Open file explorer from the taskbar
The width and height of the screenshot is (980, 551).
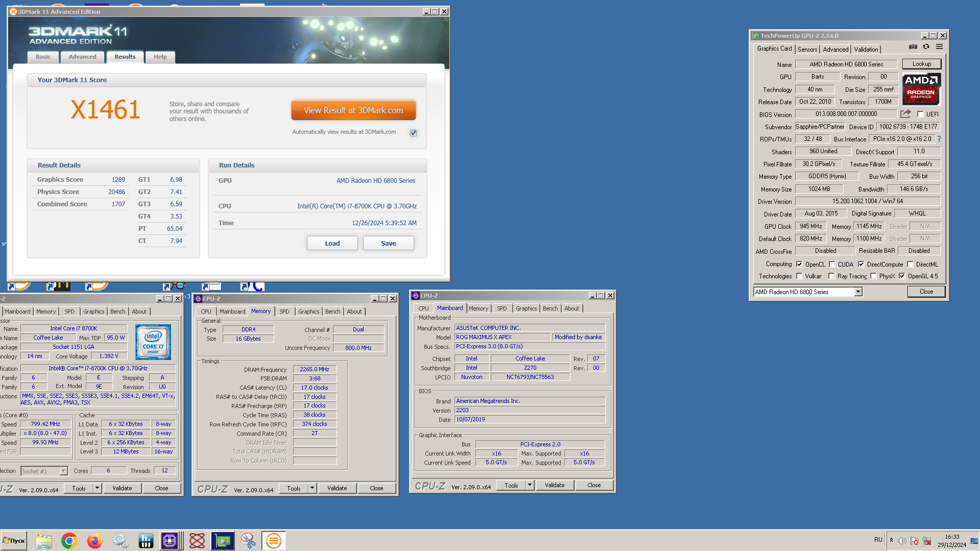point(44,540)
